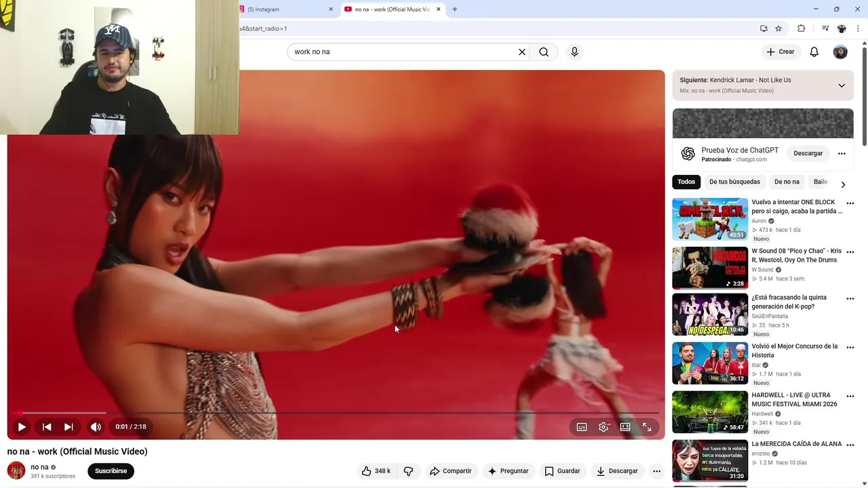Open the YouTube account avatar menu
The height and width of the screenshot is (488, 868).
(840, 52)
